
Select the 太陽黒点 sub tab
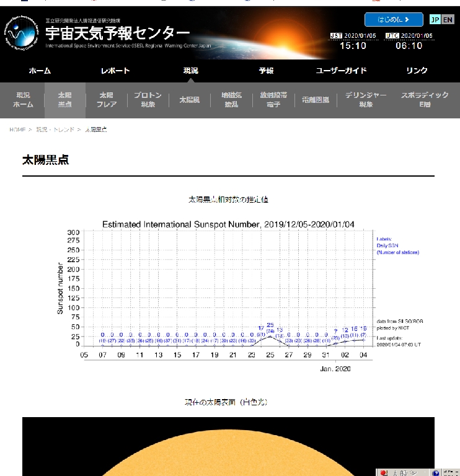click(65, 100)
